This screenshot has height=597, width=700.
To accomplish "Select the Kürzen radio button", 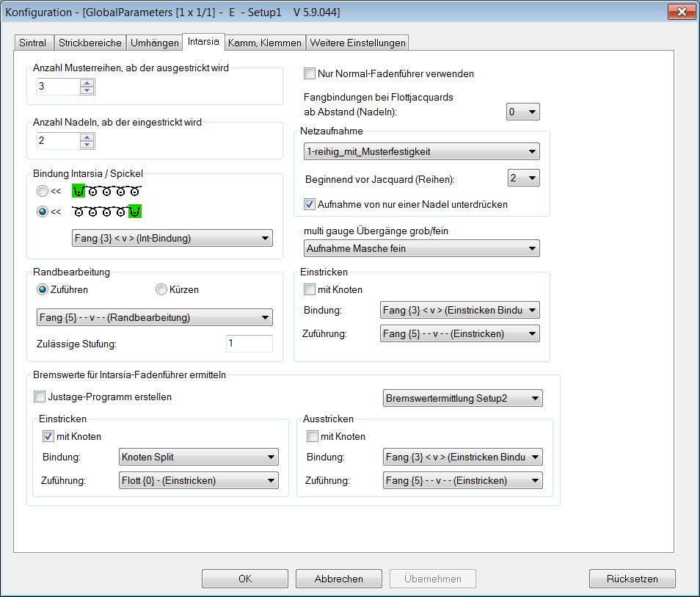I will click(161, 289).
